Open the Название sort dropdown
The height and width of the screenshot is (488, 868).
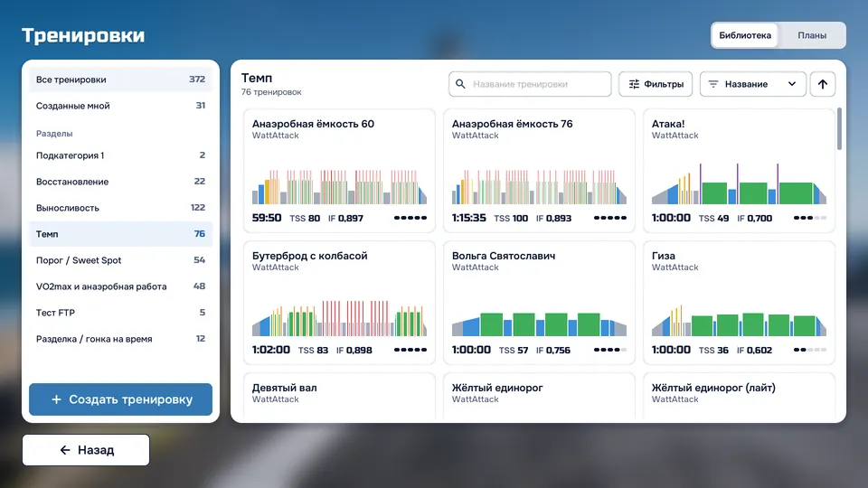(x=753, y=84)
